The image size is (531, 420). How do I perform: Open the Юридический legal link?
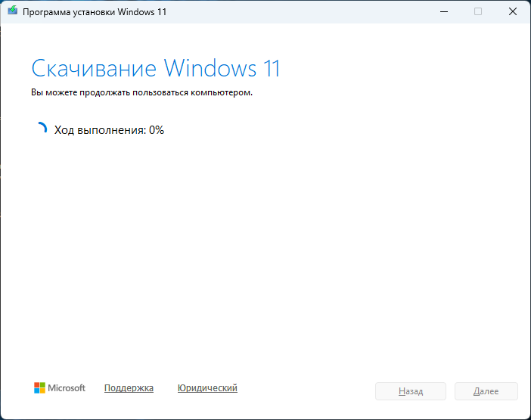click(x=207, y=387)
